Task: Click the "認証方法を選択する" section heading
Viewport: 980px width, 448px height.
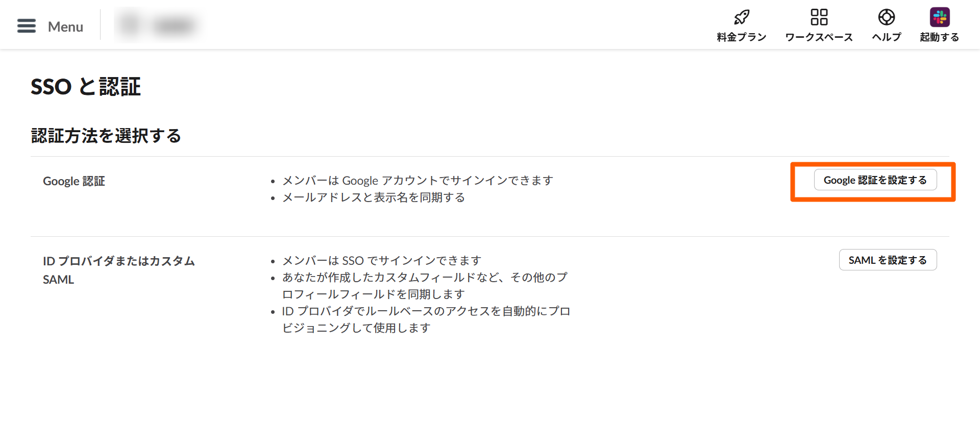Action: pos(106,136)
